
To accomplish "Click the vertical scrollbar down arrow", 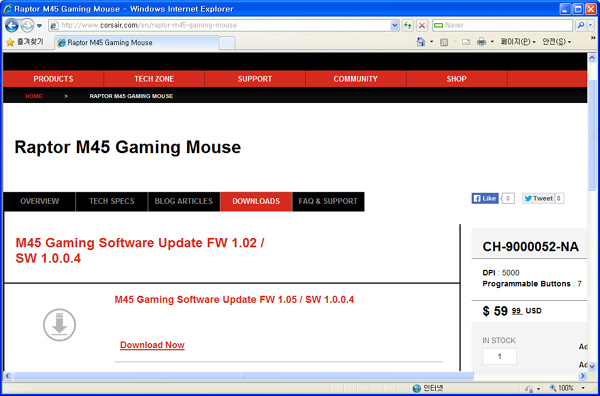I will pyautogui.click(x=592, y=366).
